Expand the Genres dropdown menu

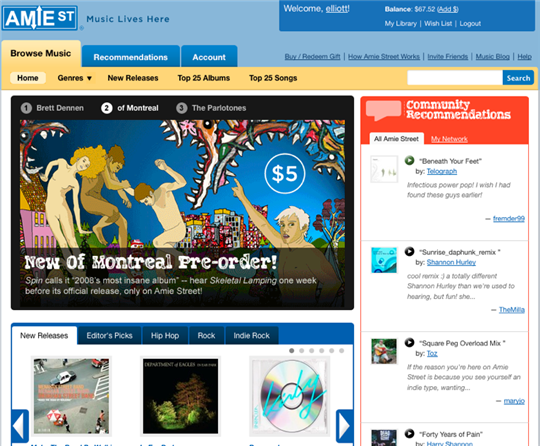pos(74,78)
